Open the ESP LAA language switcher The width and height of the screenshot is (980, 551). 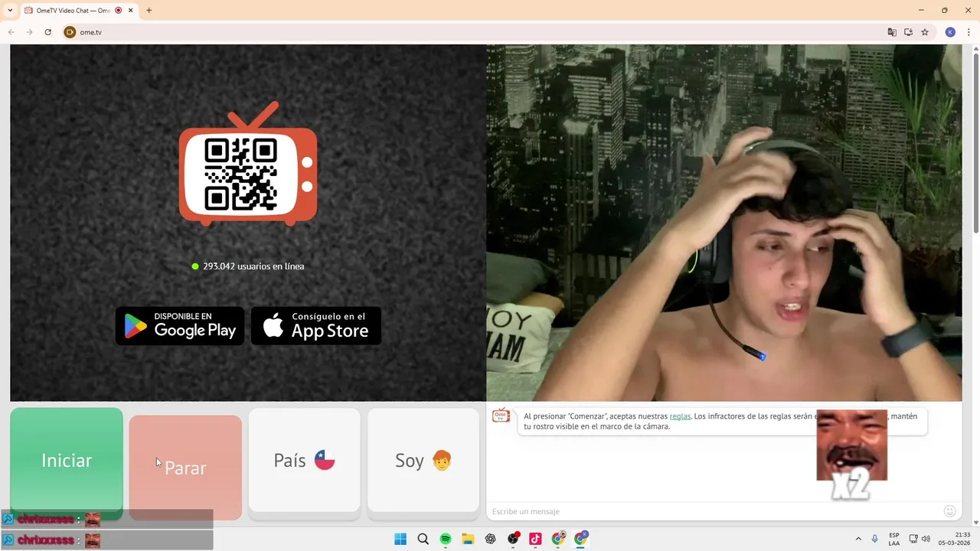(894, 539)
